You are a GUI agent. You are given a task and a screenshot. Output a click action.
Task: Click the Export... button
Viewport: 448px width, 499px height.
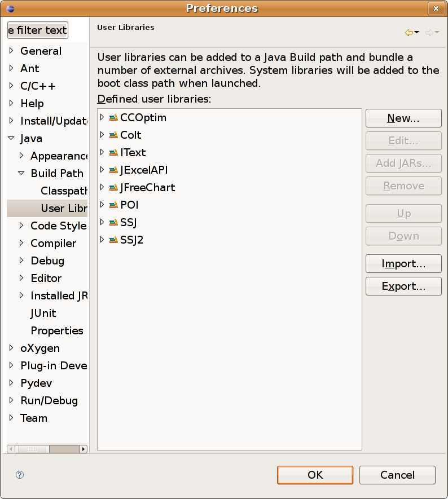coord(403,286)
